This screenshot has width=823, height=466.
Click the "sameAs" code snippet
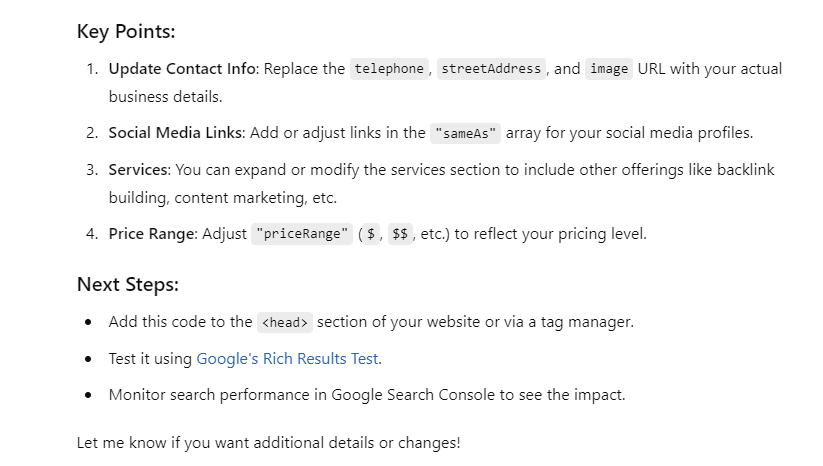click(465, 133)
